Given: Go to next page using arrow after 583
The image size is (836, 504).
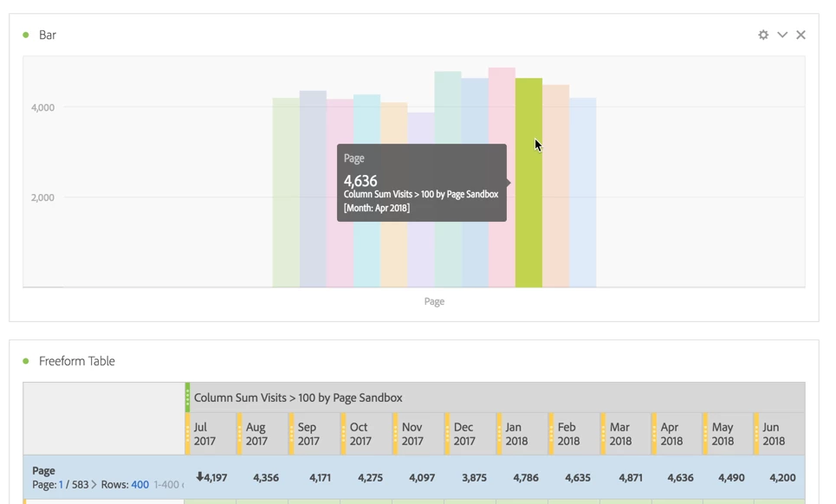Looking at the screenshot, I should click(x=94, y=485).
